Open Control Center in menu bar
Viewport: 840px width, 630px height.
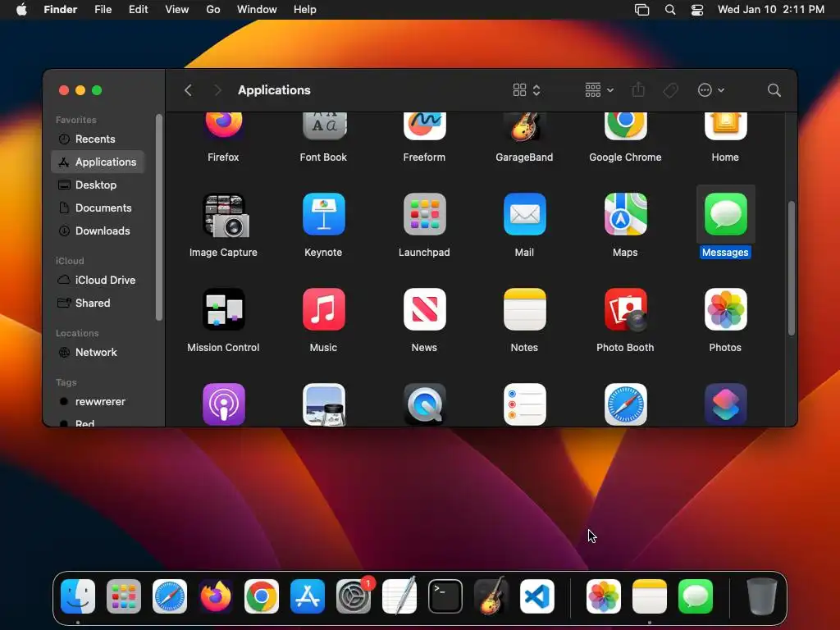point(697,10)
